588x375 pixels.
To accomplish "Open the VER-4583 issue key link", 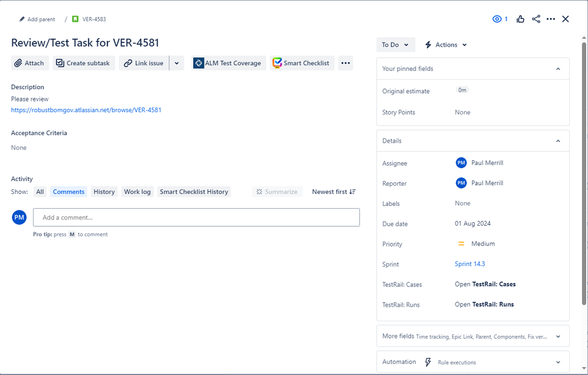I will point(94,19).
